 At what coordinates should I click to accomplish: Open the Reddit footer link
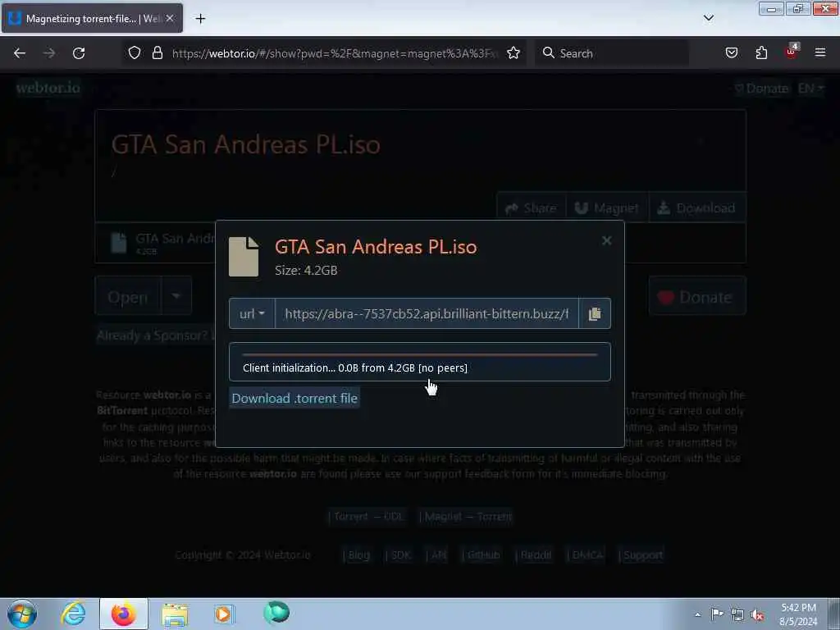coord(533,555)
